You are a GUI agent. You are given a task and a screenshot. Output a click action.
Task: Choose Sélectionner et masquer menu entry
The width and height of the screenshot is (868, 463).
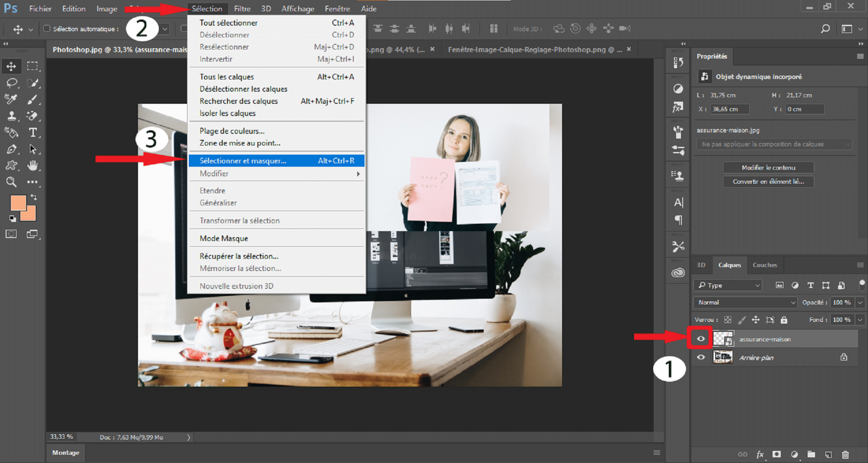276,161
